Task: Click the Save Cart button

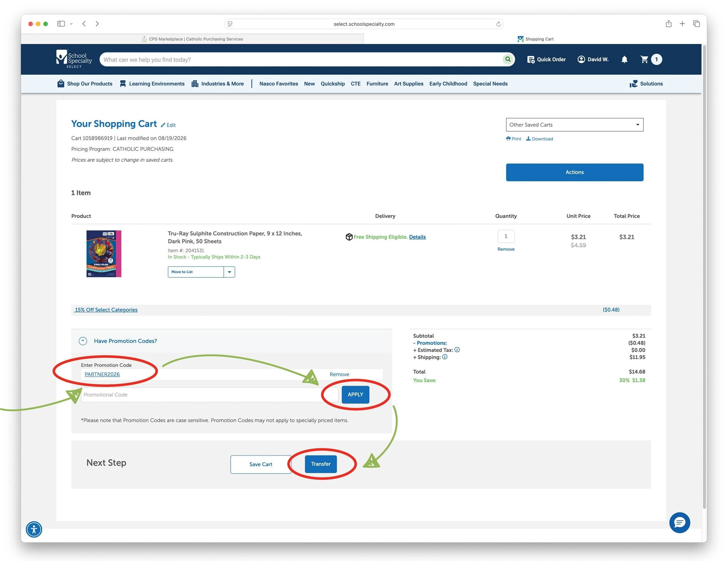Action: coord(261,464)
